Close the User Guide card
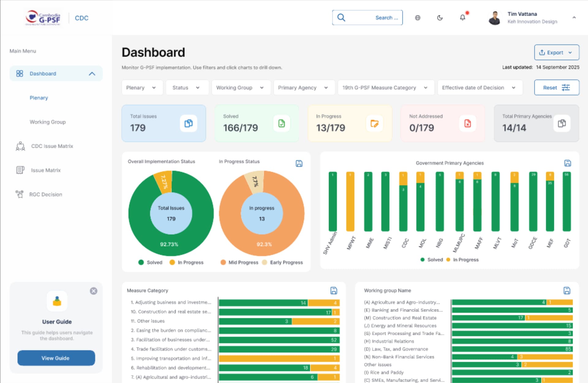Screen dimensions: 588x383 coord(94,291)
